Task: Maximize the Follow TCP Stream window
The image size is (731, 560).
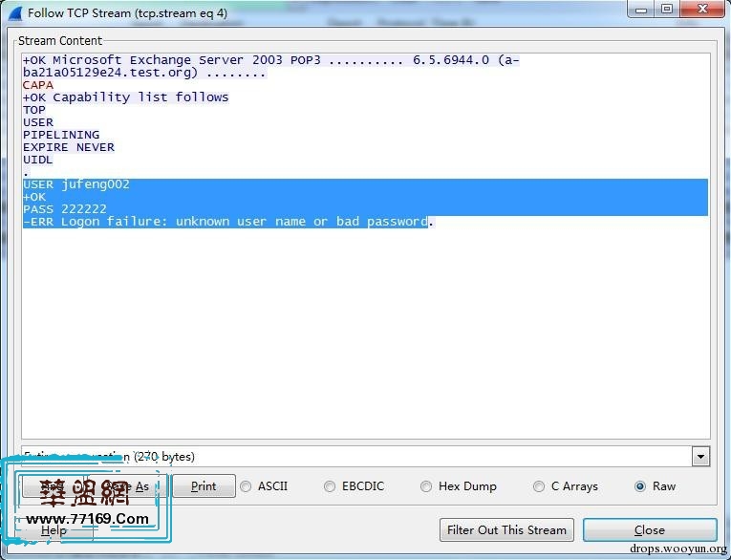Action: coord(666,11)
